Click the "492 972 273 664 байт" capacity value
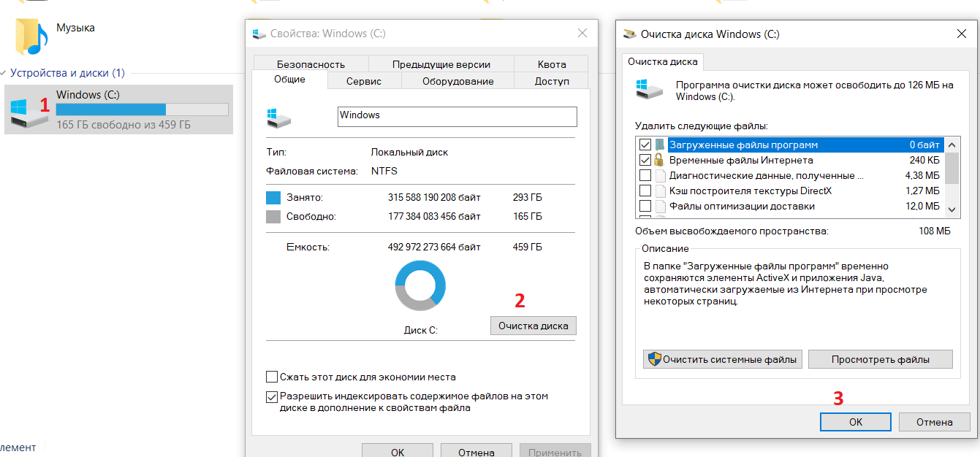The height and width of the screenshot is (457, 980). (x=434, y=247)
